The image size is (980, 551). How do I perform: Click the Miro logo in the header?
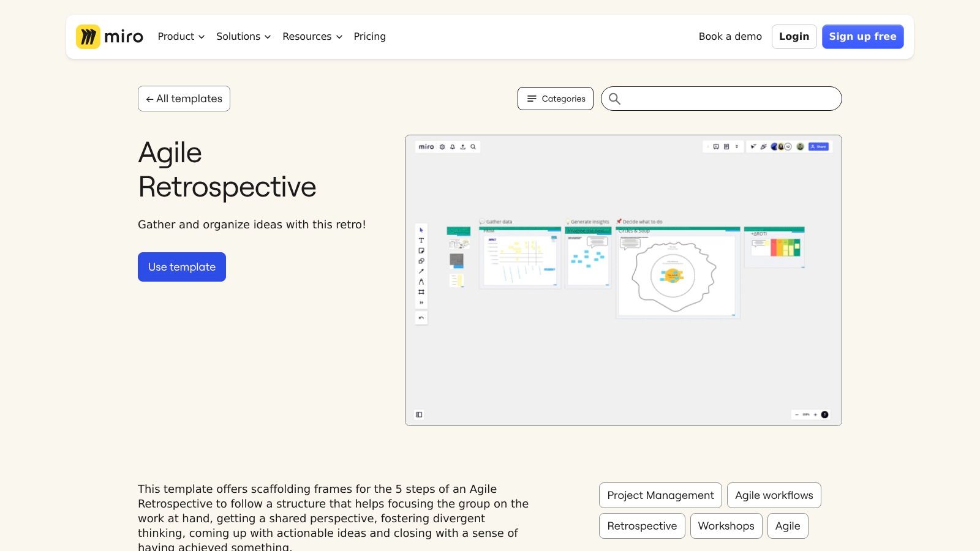(x=110, y=37)
